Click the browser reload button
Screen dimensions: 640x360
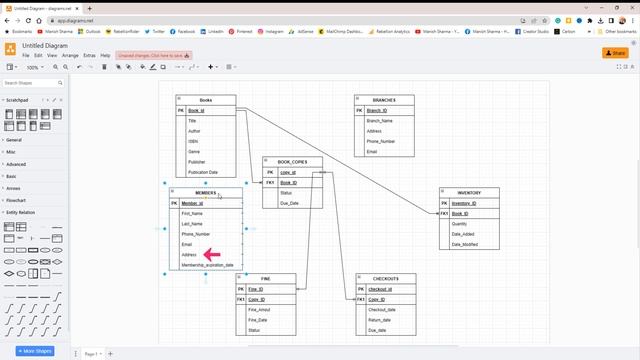pyautogui.click(x=28, y=20)
